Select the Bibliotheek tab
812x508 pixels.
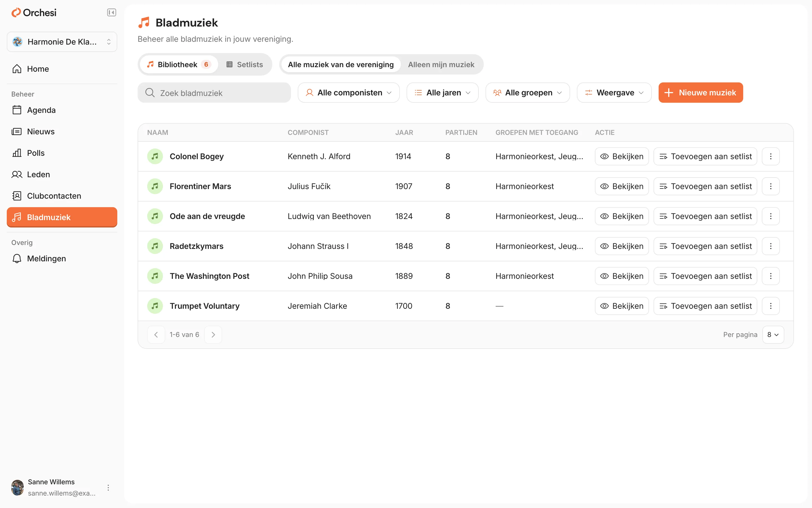[179, 65]
